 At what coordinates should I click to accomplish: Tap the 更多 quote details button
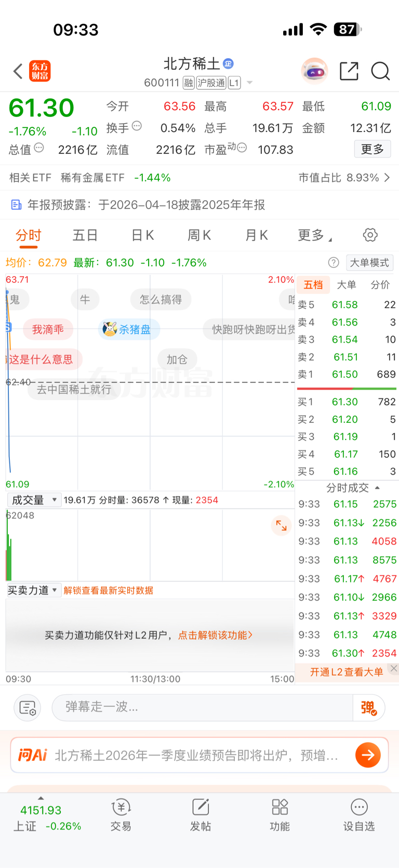[x=373, y=149]
